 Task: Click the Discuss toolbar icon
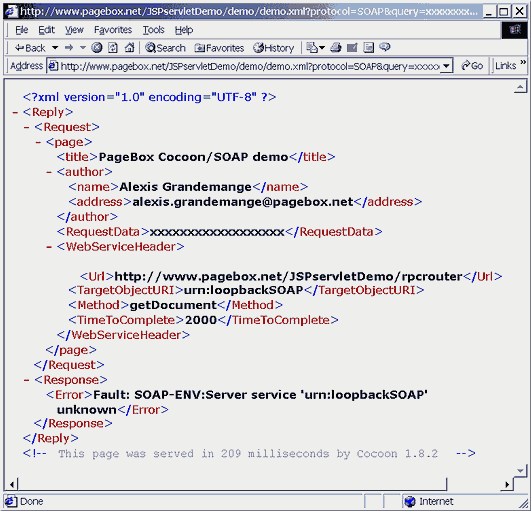(x=368, y=48)
